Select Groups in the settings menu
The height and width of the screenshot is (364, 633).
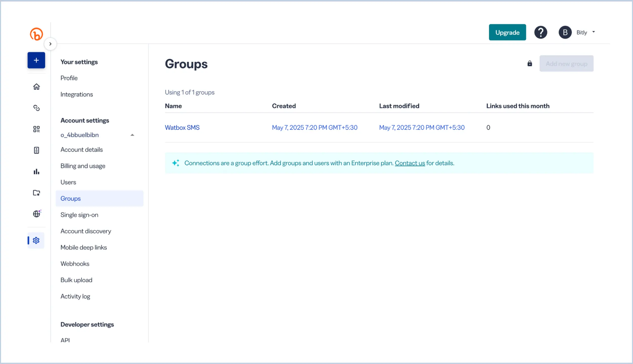pyautogui.click(x=99, y=198)
